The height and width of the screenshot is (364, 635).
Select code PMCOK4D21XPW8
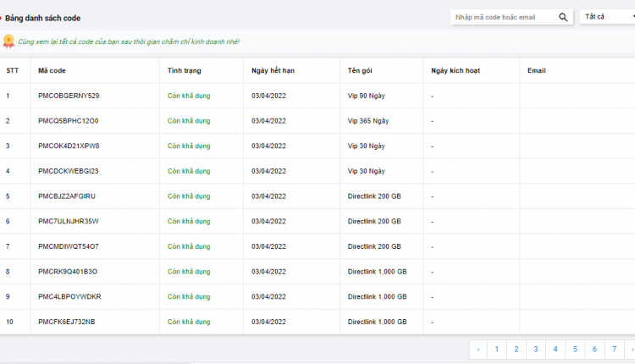pyautogui.click(x=69, y=146)
